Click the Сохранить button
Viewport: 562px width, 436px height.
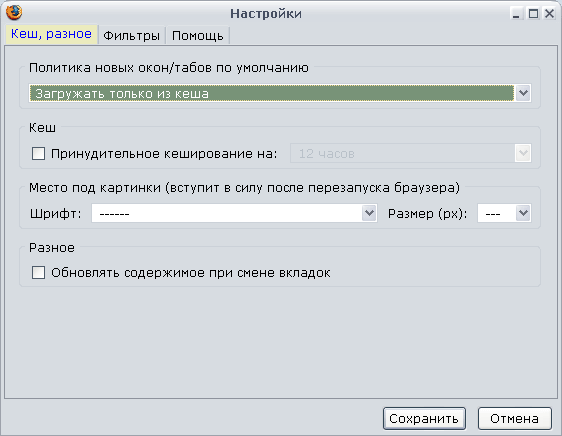424,418
